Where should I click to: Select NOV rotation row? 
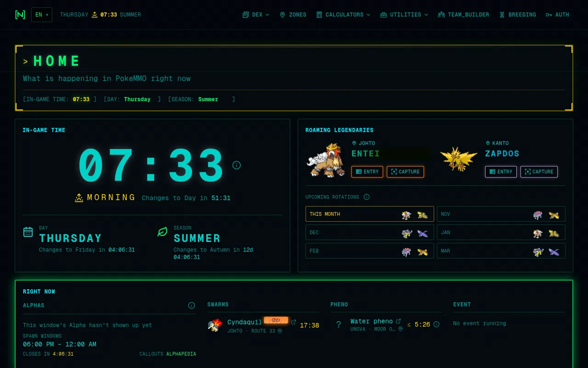(501, 214)
